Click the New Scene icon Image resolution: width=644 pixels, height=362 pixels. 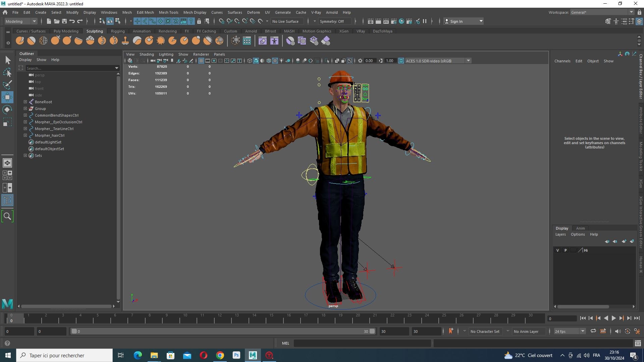pos(49,21)
